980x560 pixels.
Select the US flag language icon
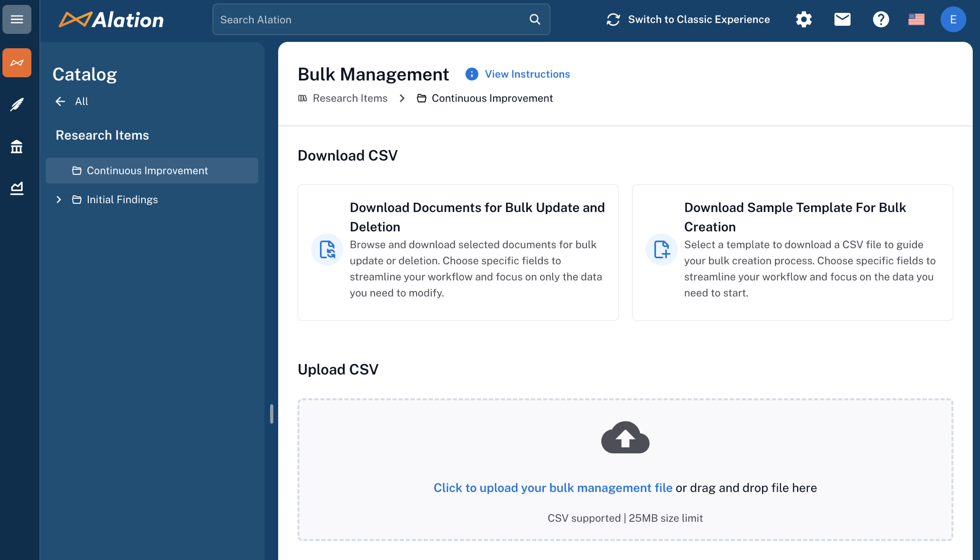pyautogui.click(x=916, y=20)
